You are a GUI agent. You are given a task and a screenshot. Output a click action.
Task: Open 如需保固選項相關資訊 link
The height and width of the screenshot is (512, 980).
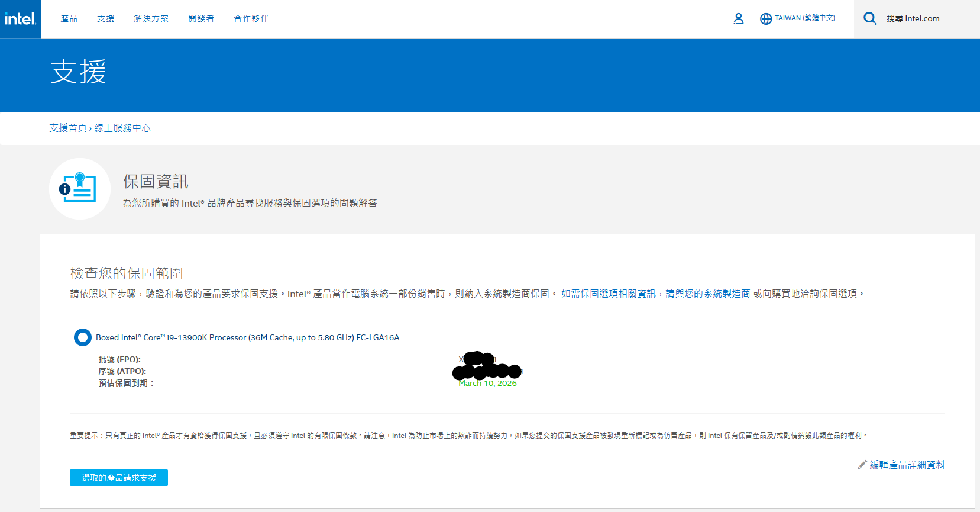pyautogui.click(x=608, y=294)
